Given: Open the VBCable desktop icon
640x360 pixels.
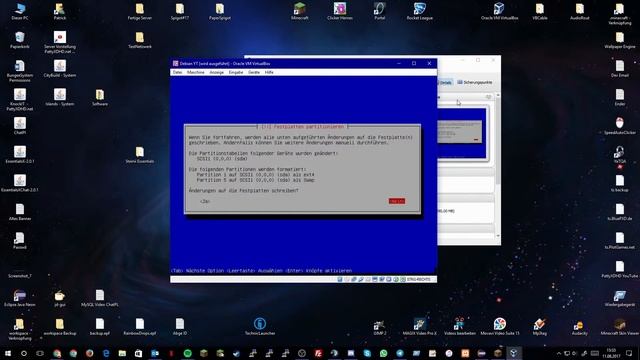Looking at the screenshot, I should [540, 11].
